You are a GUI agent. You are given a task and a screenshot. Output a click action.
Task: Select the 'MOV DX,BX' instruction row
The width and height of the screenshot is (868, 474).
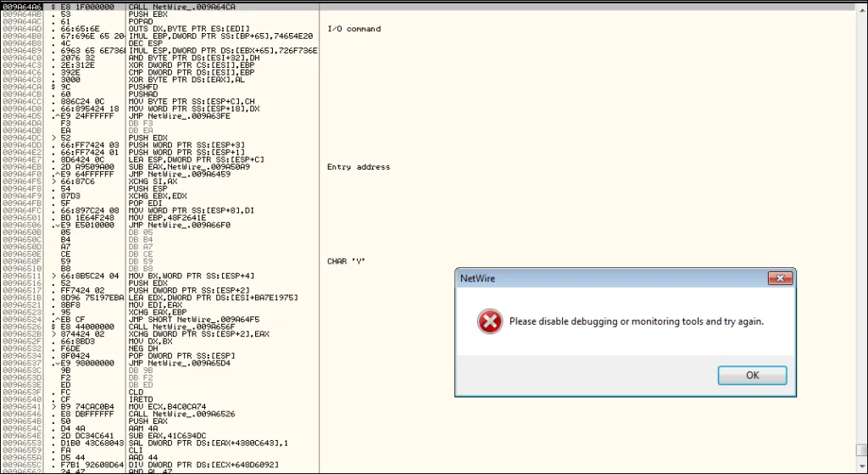click(x=150, y=341)
